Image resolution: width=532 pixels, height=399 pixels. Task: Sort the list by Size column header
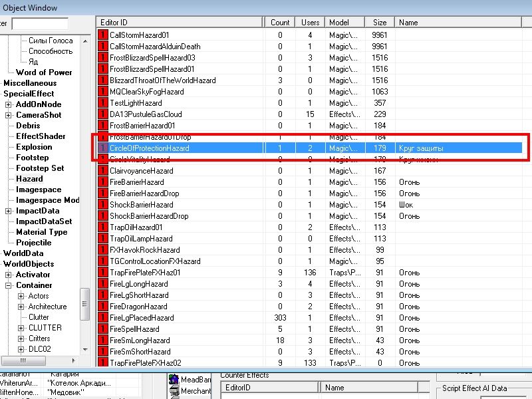379,23
